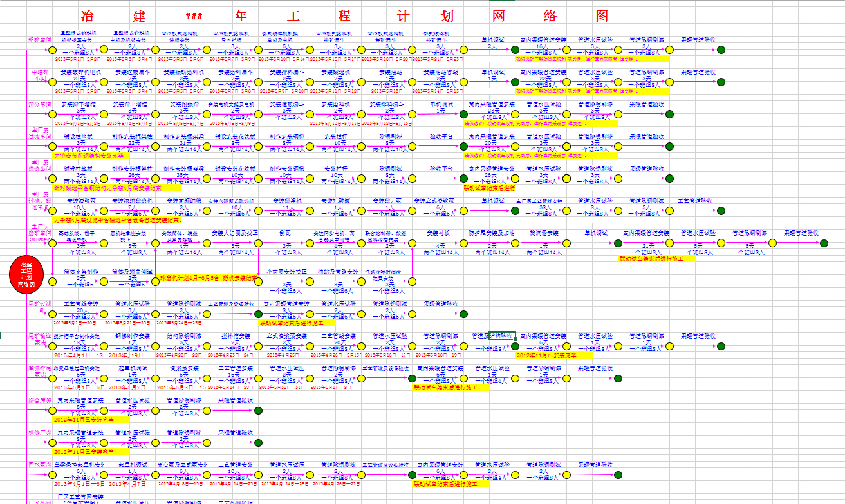Select the first yellow node of 回水泵房 row

point(52,474)
